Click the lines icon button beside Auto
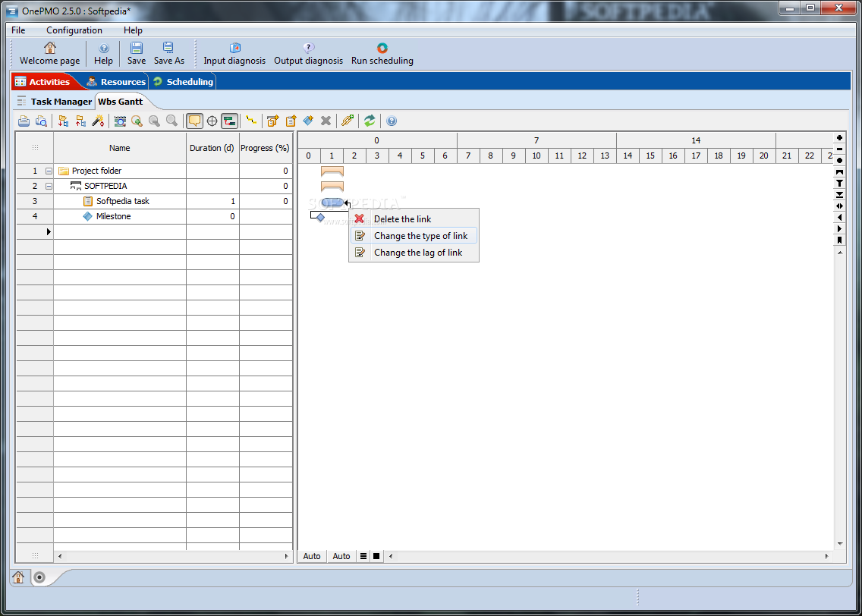Viewport: 862px width, 616px height. tap(363, 556)
